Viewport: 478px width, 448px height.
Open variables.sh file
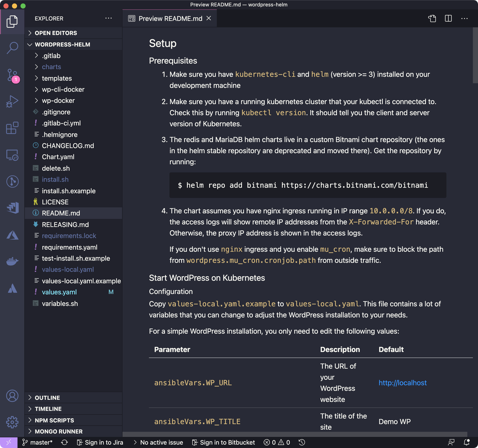[74, 304]
